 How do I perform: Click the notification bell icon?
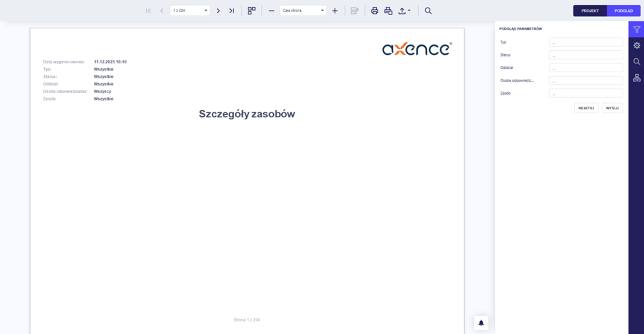(481, 323)
